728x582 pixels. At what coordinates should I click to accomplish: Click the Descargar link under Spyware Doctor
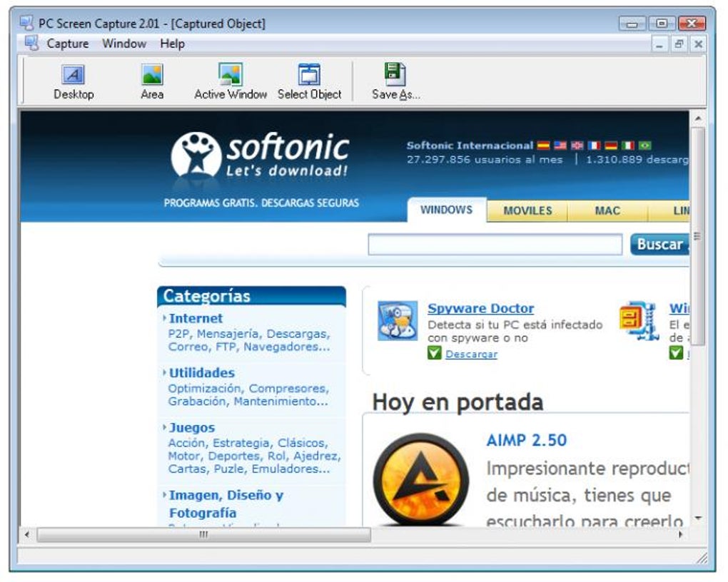(x=471, y=354)
